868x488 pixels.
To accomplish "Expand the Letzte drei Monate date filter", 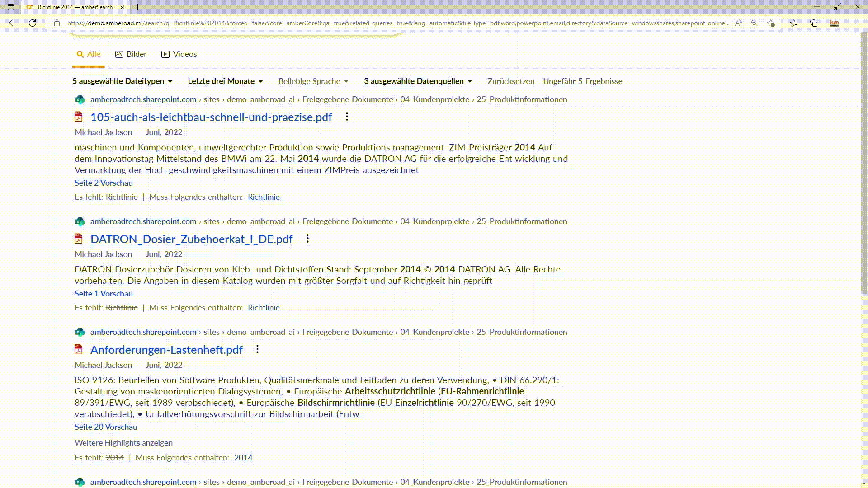I will tap(225, 81).
